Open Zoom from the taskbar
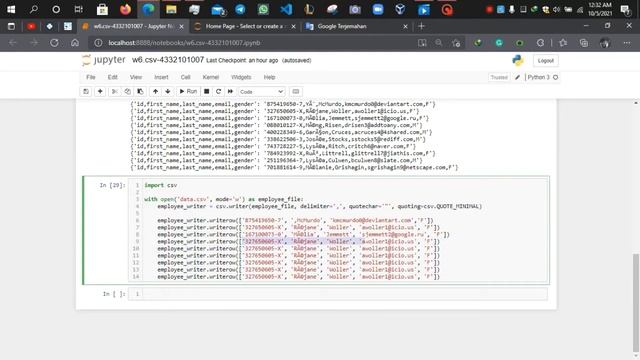 pyautogui.click(x=378, y=9)
